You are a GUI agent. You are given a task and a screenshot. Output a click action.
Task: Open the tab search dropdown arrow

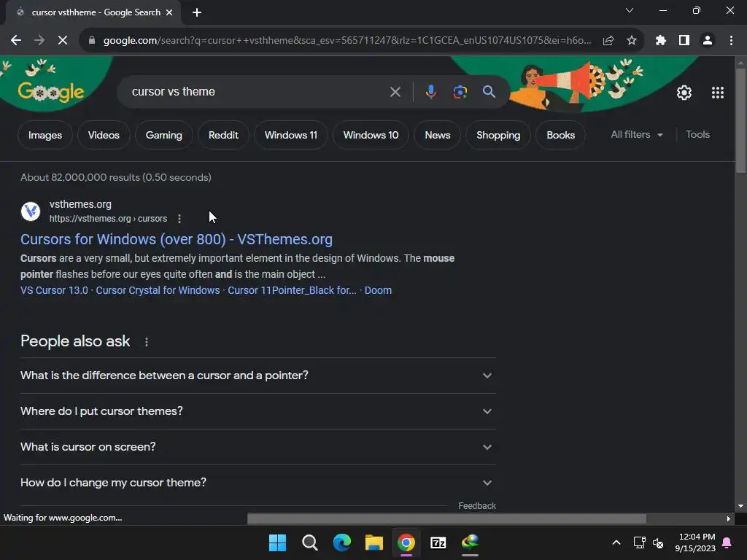630,10
